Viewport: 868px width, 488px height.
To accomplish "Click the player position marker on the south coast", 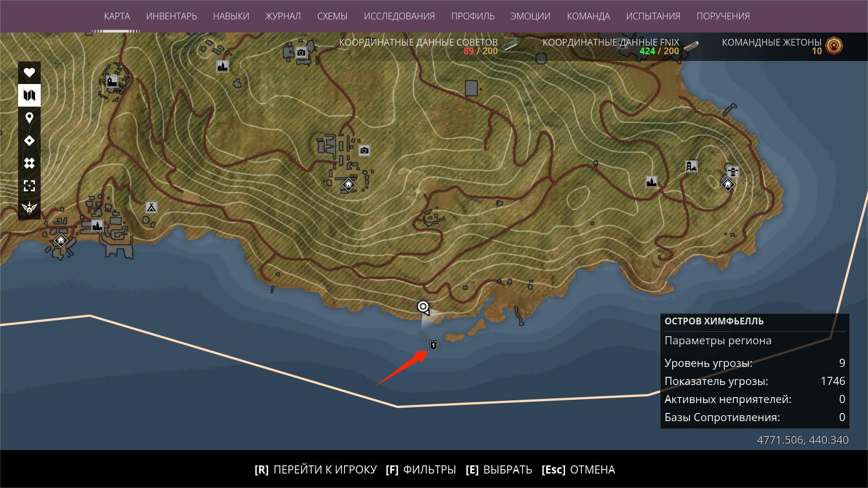I will pyautogui.click(x=423, y=307).
